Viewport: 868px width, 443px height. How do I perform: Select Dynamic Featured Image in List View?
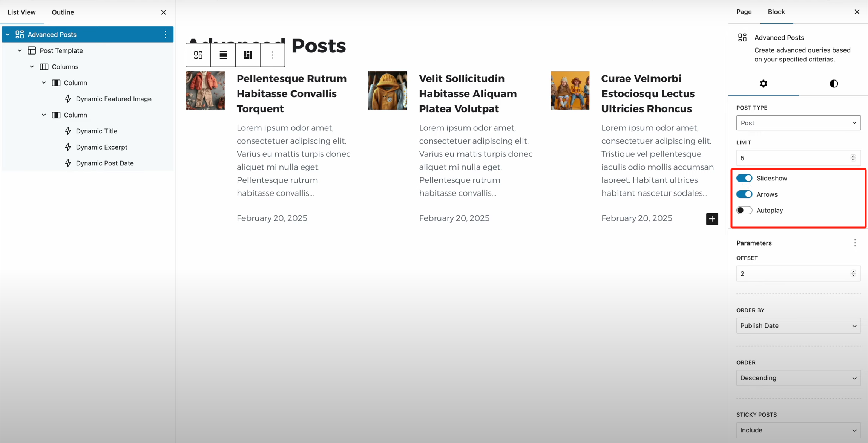113,99
